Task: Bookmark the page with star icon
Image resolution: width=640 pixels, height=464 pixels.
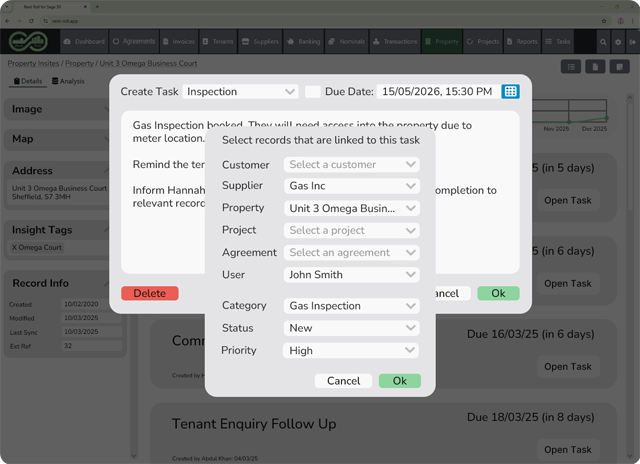Action: click(x=604, y=21)
